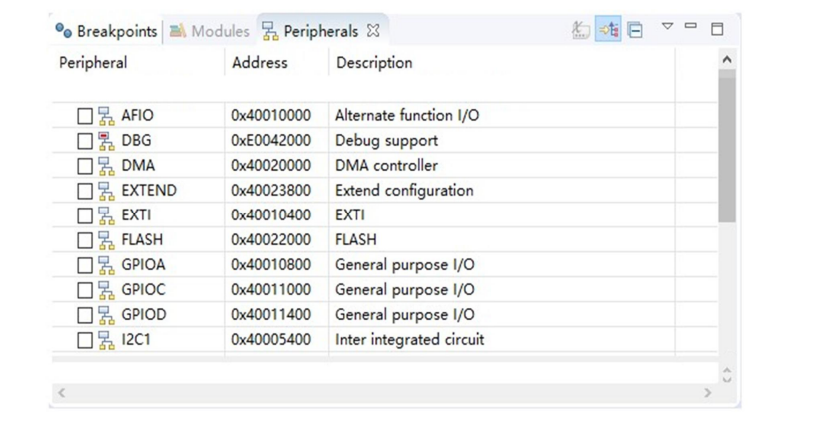
Task: Sort by the Peripheral column header
Action: tap(93, 63)
